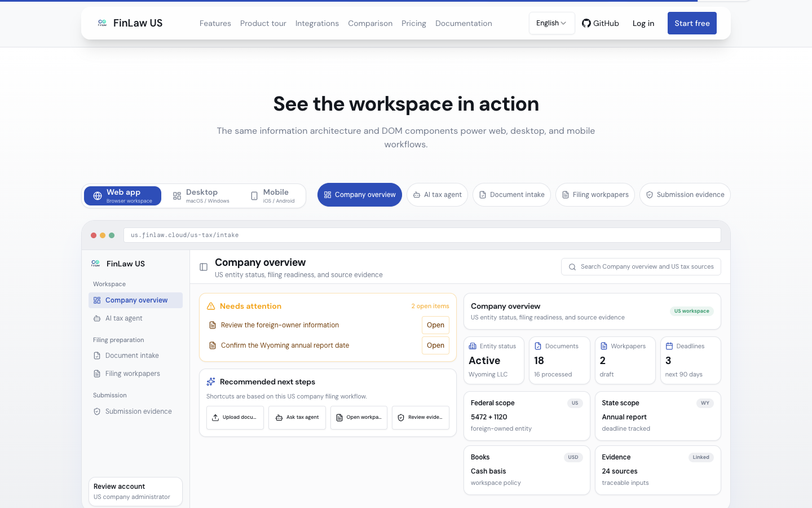Click the Needs attention warning triangle icon
812x508 pixels.
click(x=211, y=306)
